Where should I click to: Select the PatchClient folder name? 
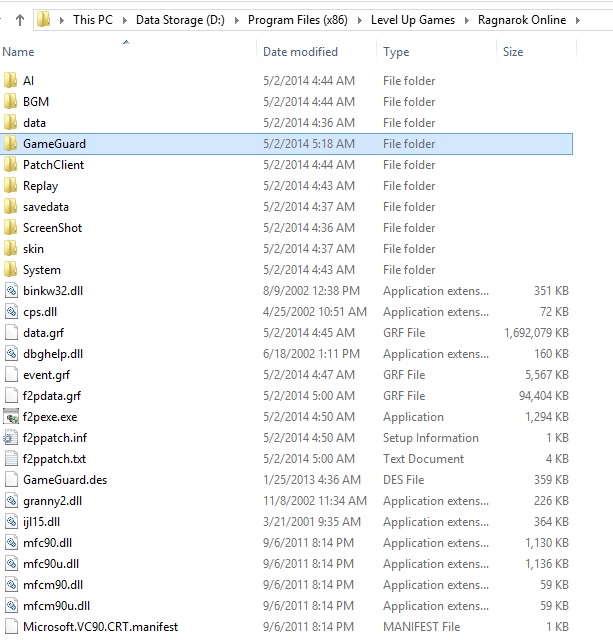[53, 164]
